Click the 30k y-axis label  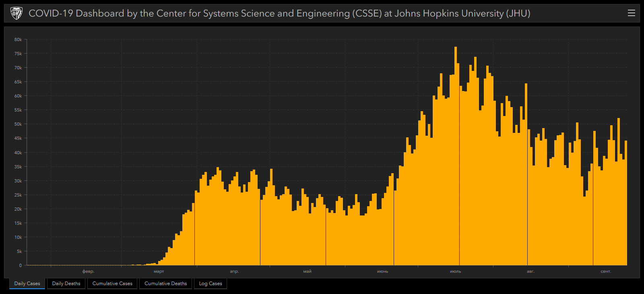tap(18, 181)
